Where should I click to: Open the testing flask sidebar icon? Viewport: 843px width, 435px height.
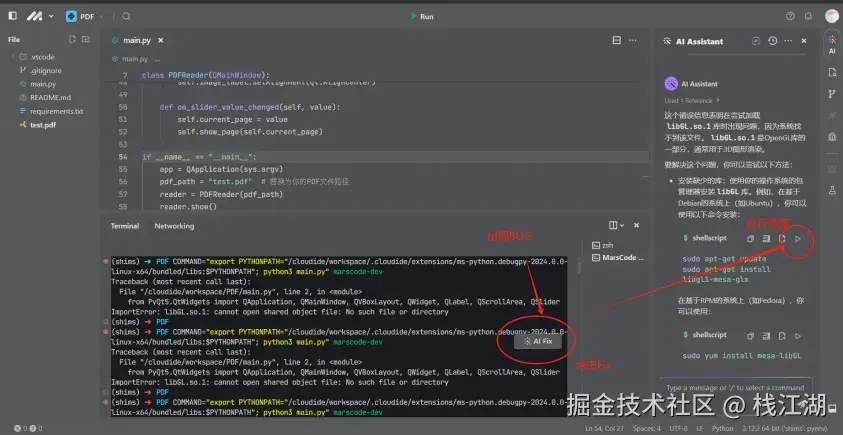[x=832, y=190]
